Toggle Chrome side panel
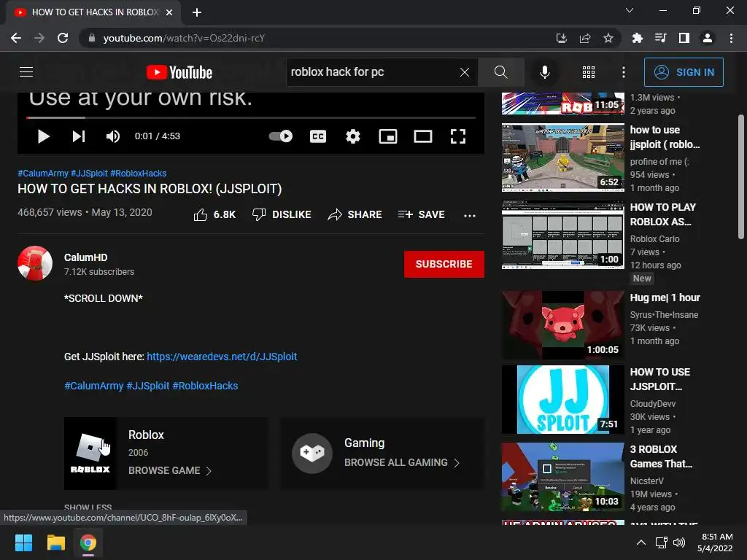This screenshot has width=747, height=560. tap(684, 38)
